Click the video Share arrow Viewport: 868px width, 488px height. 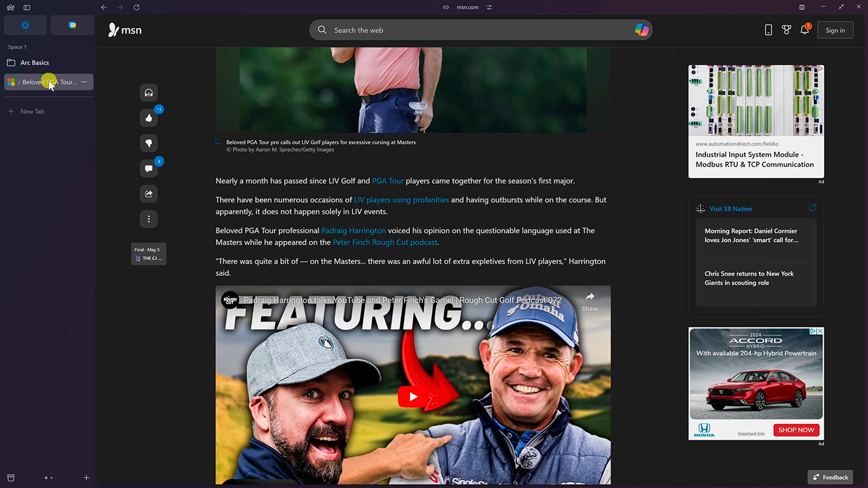coord(590,301)
